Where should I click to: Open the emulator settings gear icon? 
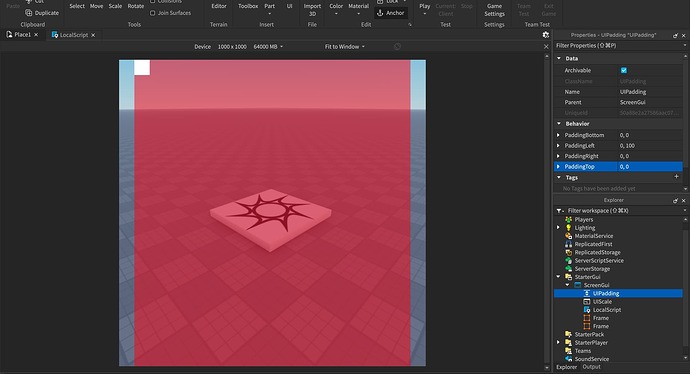pyautogui.click(x=546, y=35)
